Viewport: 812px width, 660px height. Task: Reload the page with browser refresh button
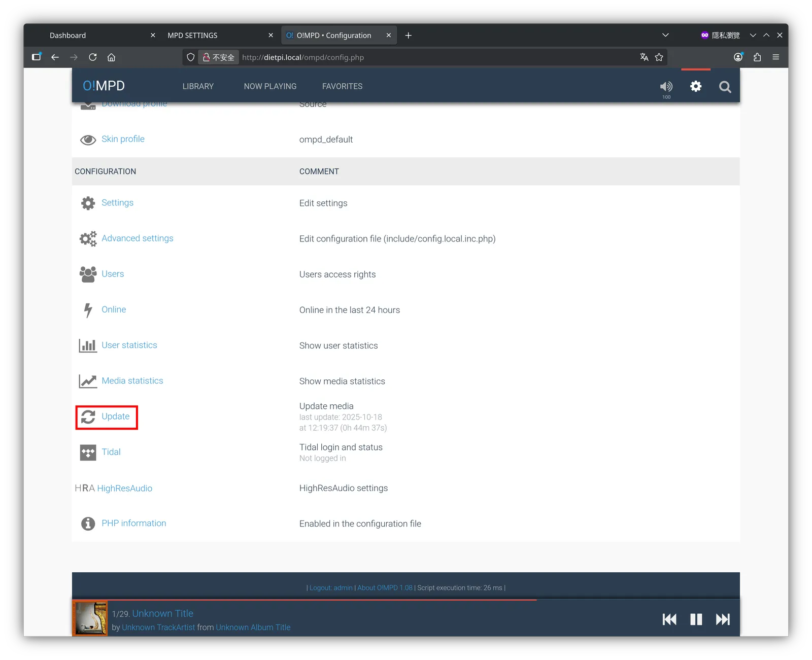click(x=93, y=57)
